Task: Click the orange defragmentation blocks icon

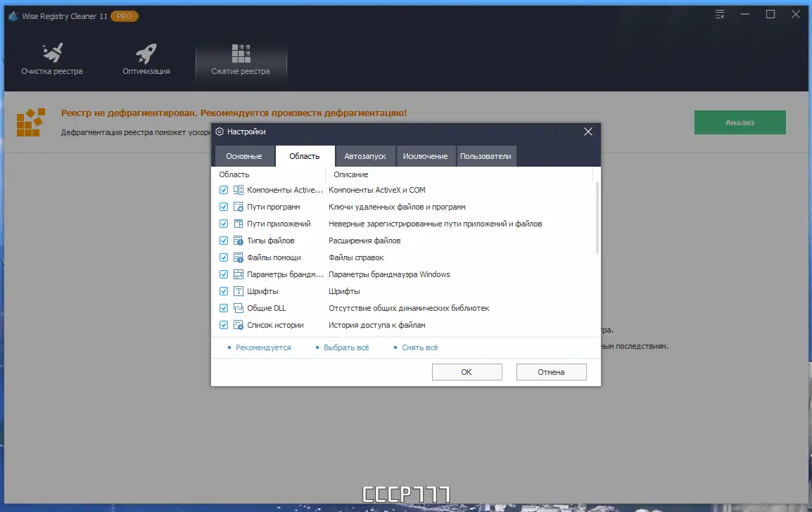Action: tap(30, 122)
